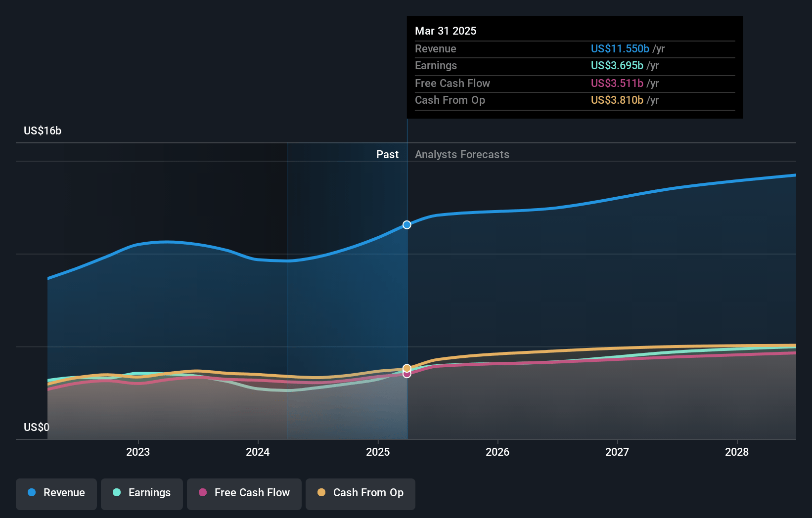Click the 'Past' section label
The width and height of the screenshot is (812, 518).
click(x=387, y=154)
